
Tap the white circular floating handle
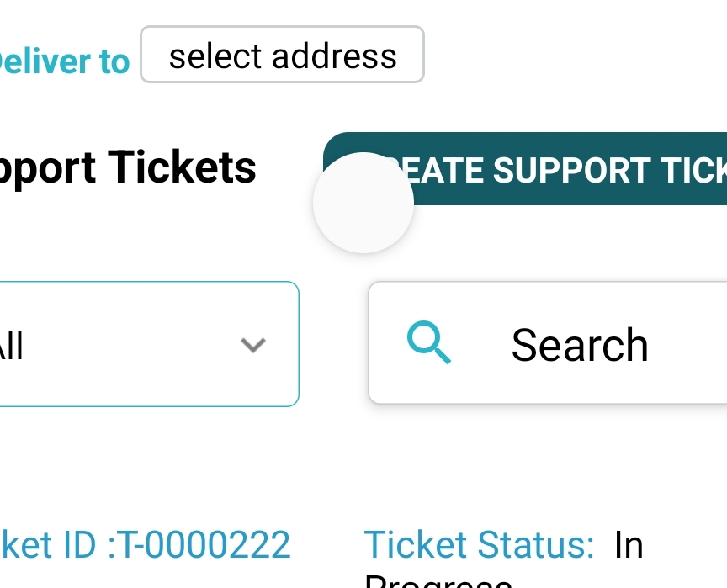(363, 203)
